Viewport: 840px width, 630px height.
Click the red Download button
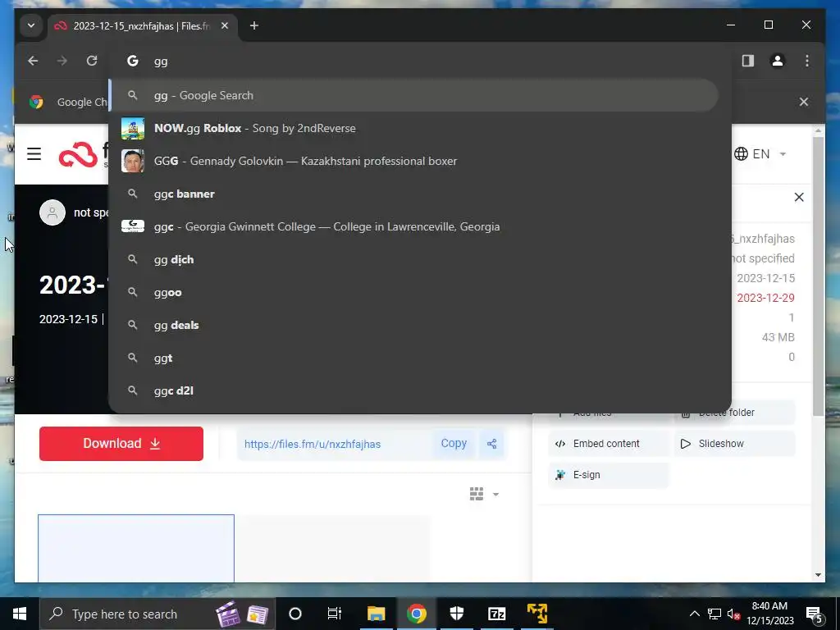click(121, 444)
